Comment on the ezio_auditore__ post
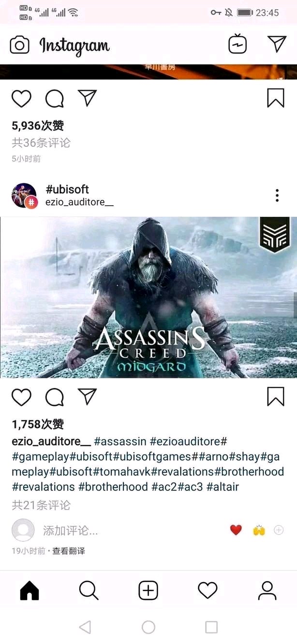The width and height of the screenshot is (297, 644). pos(55,397)
